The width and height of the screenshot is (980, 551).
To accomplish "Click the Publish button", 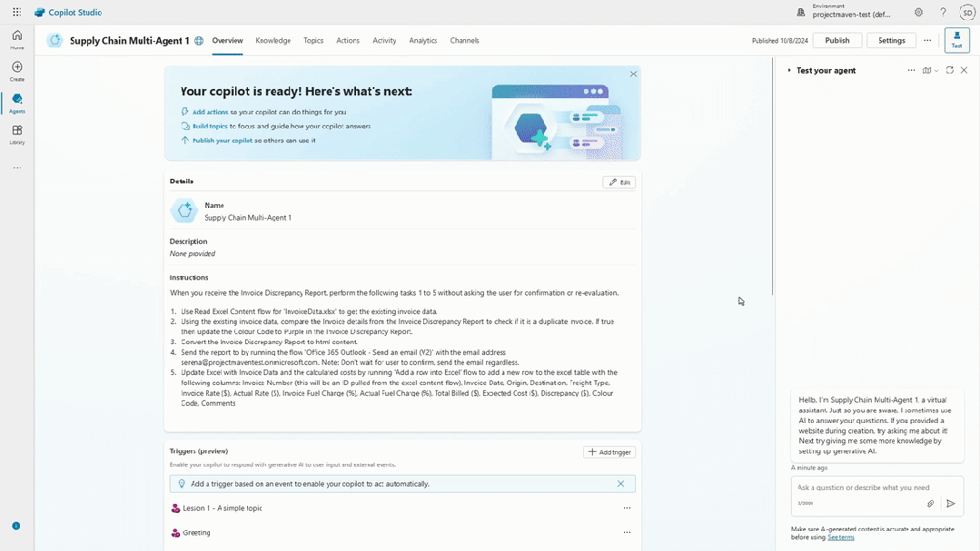I will [x=836, y=40].
